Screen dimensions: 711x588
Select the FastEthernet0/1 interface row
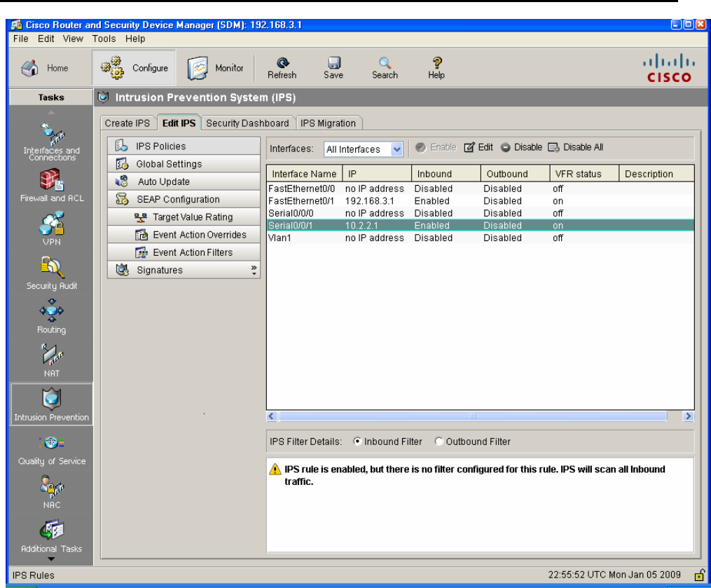pos(481,201)
